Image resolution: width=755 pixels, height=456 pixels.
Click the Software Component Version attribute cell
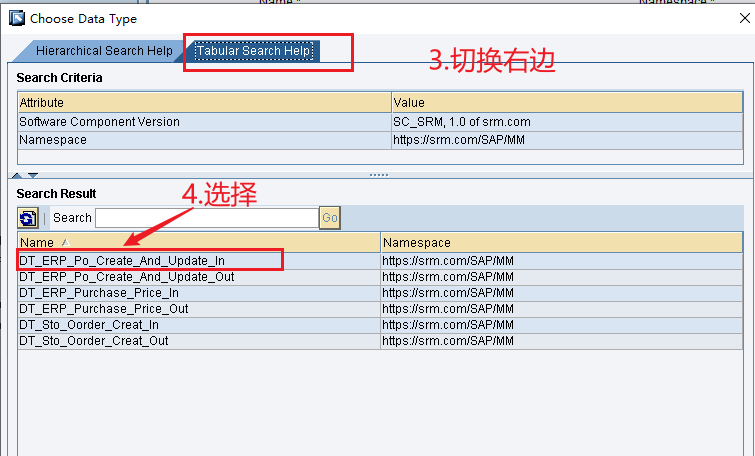pos(205,122)
